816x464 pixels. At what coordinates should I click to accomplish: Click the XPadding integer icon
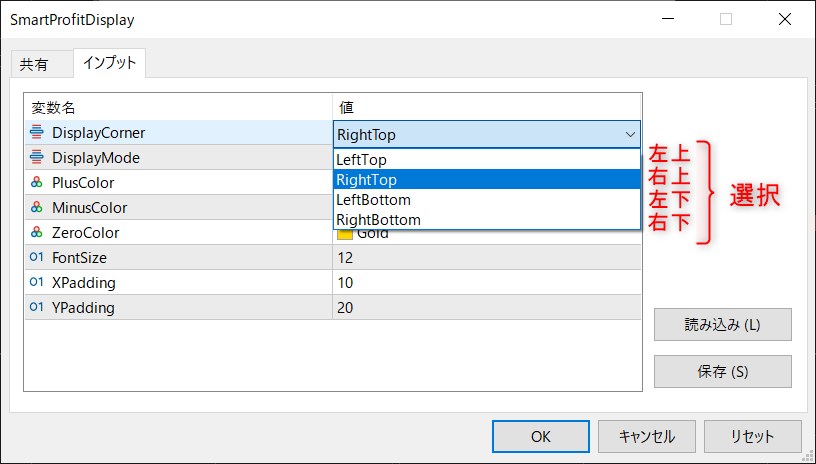37,283
